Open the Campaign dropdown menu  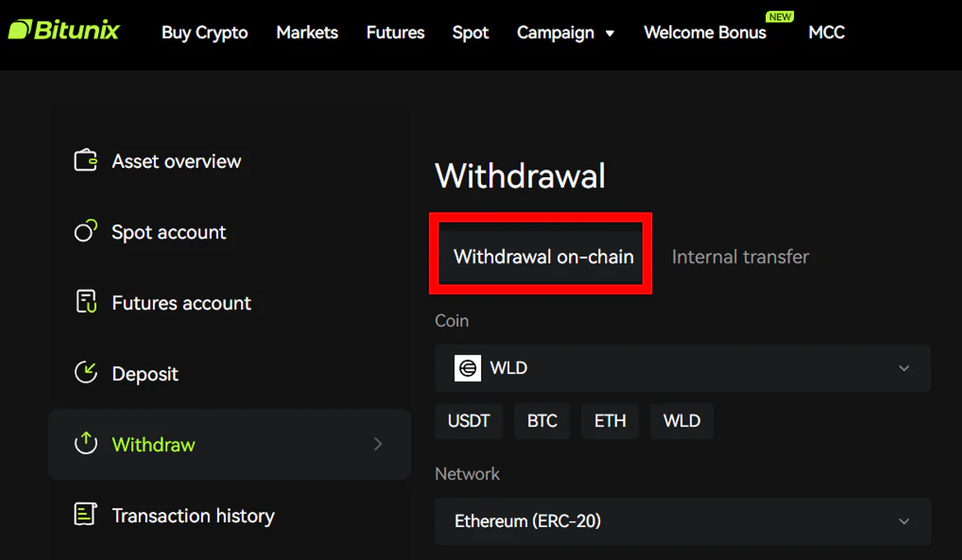(566, 33)
